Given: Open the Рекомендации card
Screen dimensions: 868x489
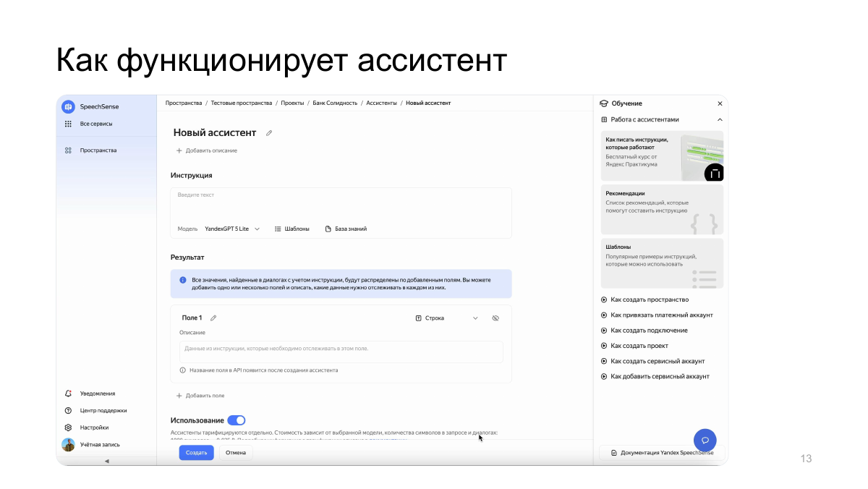Looking at the screenshot, I should tap(662, 210).
